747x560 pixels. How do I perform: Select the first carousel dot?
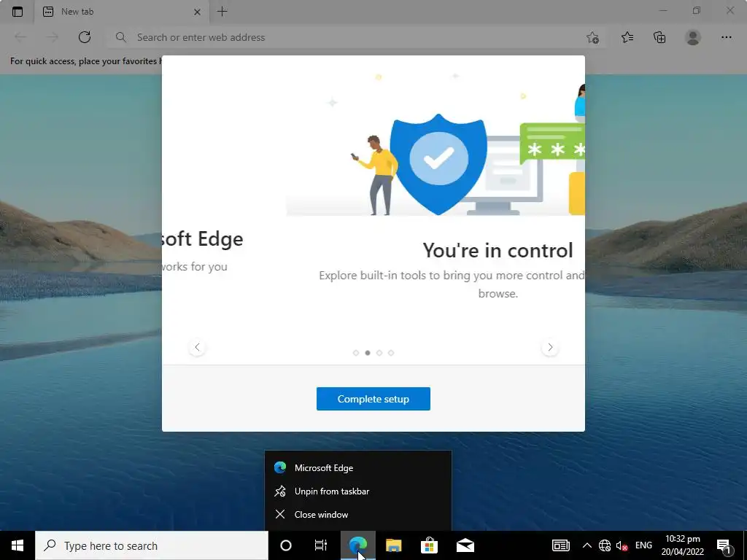(356, 353)
